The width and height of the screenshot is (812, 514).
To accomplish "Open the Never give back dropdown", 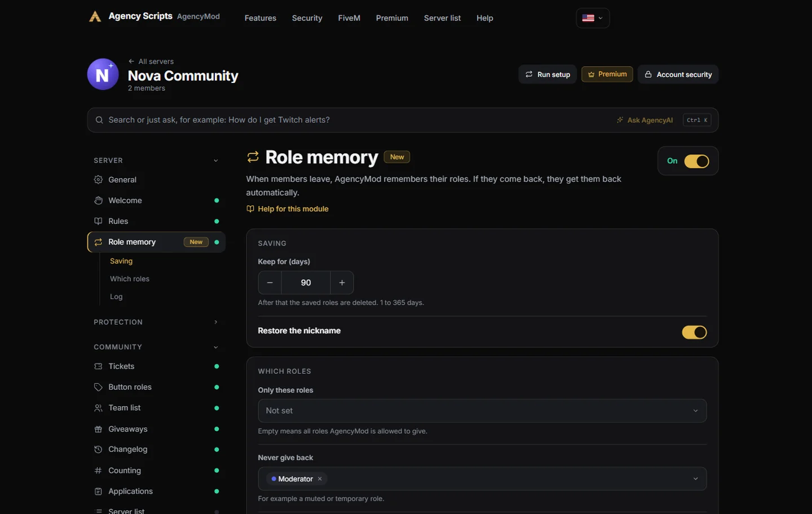I will [x=482, y=479].
